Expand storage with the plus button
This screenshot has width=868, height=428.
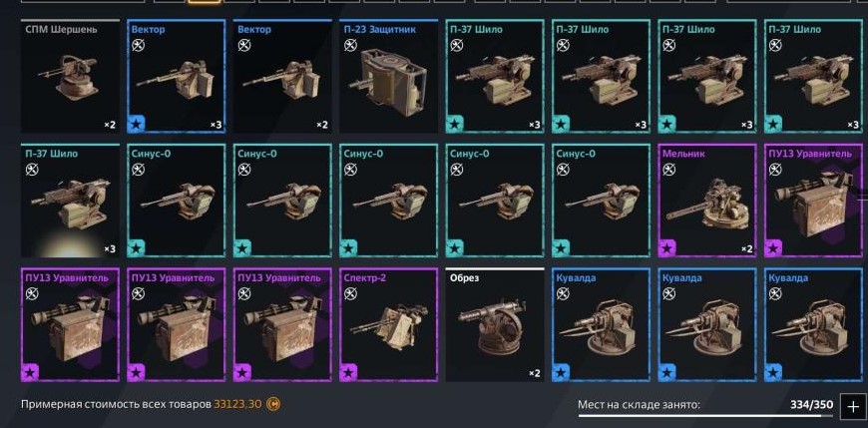point(852,407)
